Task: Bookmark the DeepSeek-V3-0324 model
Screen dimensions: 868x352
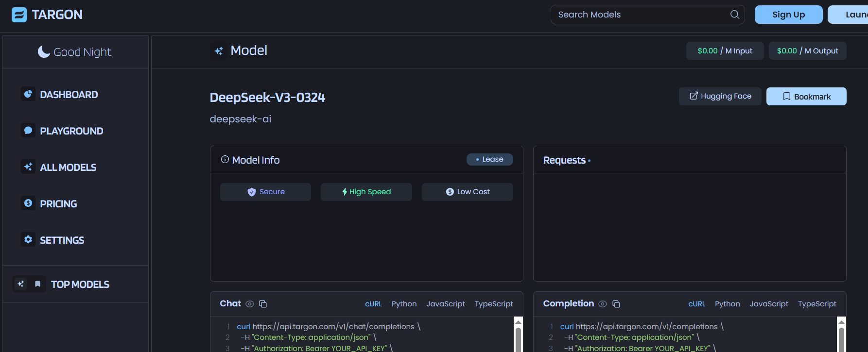Action: coord(806,96)
